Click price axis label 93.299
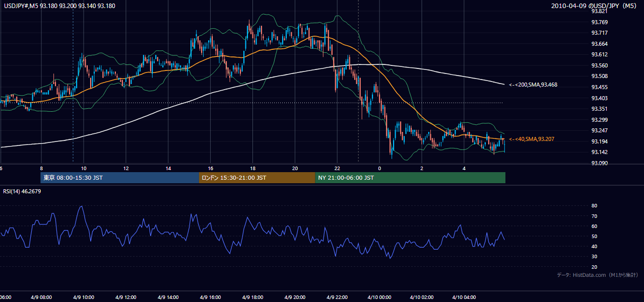644x302 pixels. tap(600, 120)
